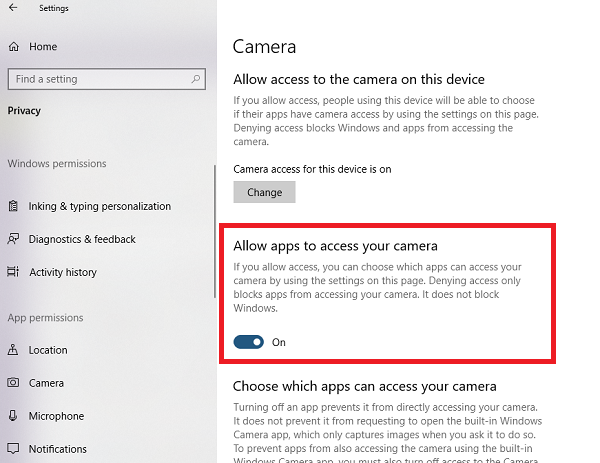Click the Home house icon
This screenshot has height=463, width=600.
[x=13, y=47]
